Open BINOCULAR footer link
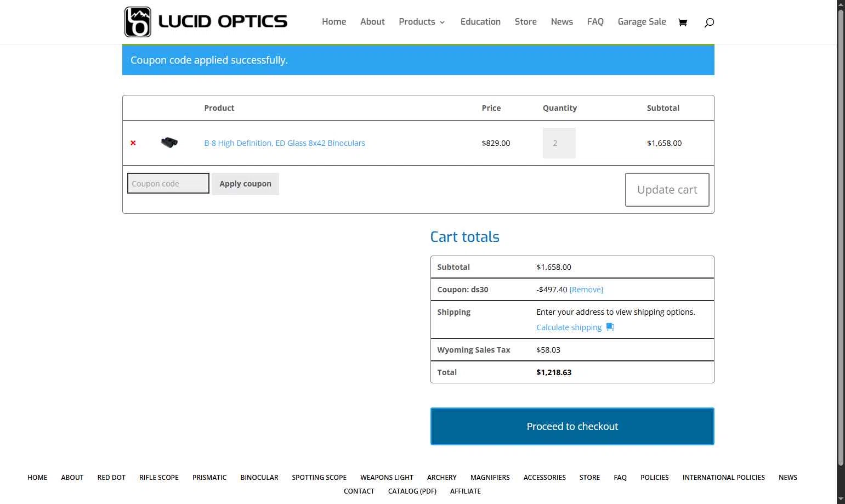Image resolution: width=845 pixels, height=504 pixels. click(x=259, y=478)
